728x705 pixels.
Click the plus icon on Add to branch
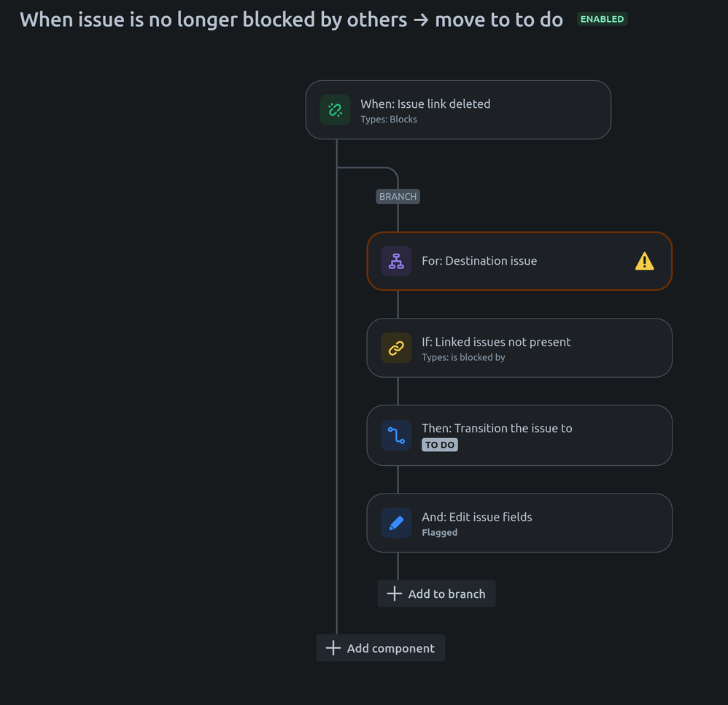(394, 593)
